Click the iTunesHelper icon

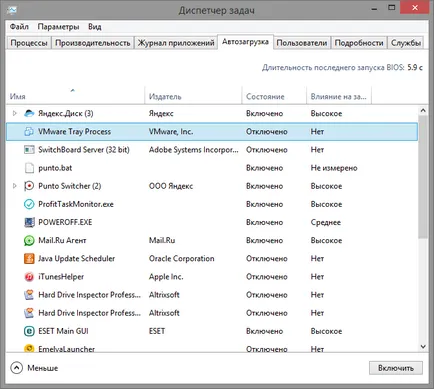coord(29,277)
